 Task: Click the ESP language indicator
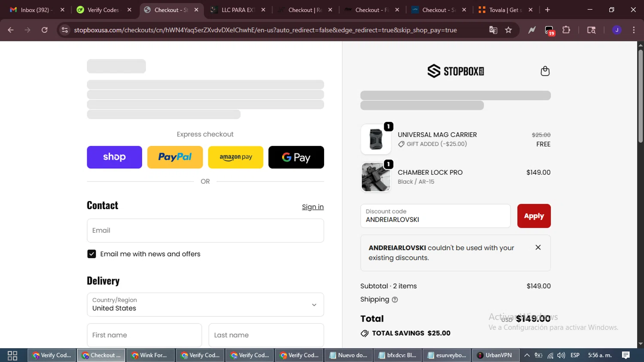coord(575,355)
